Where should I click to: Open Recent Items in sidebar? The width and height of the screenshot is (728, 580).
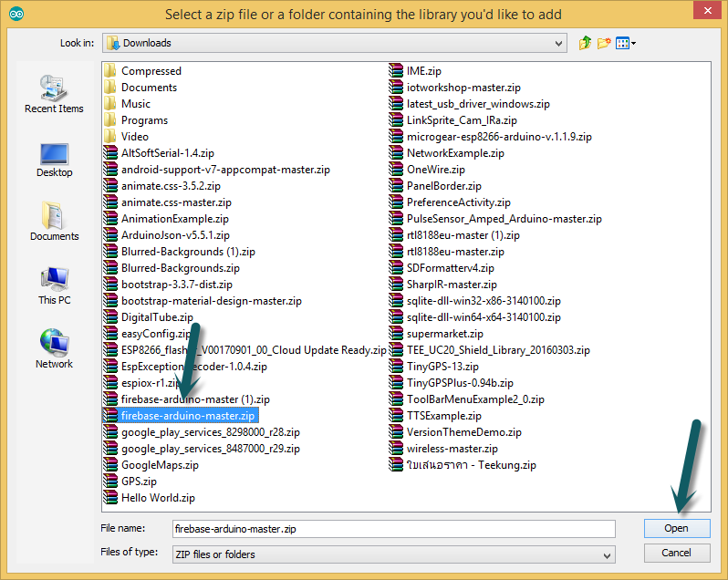pos(54,94)
